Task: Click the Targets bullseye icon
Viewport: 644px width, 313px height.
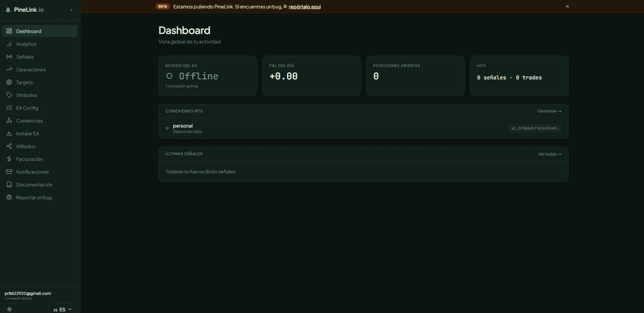Action: click(9, 82)
